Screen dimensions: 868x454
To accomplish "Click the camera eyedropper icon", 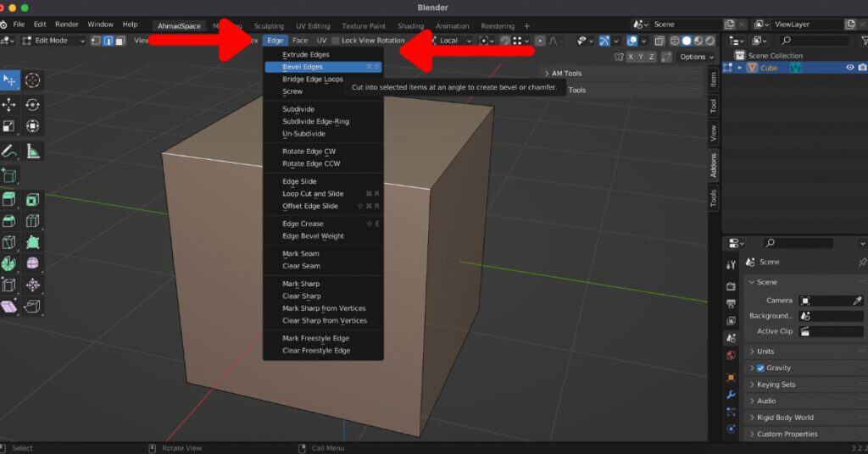I will (857, 301).
